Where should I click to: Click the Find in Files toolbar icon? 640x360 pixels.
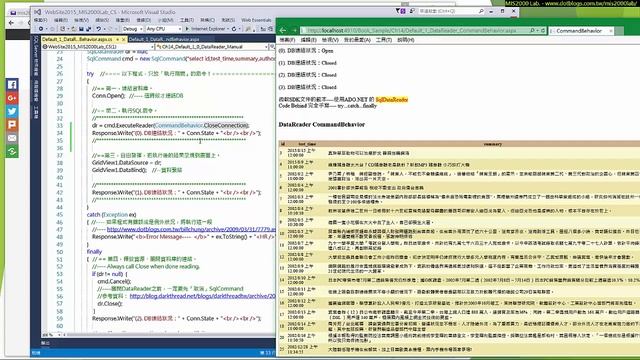[x=248, y=29]
